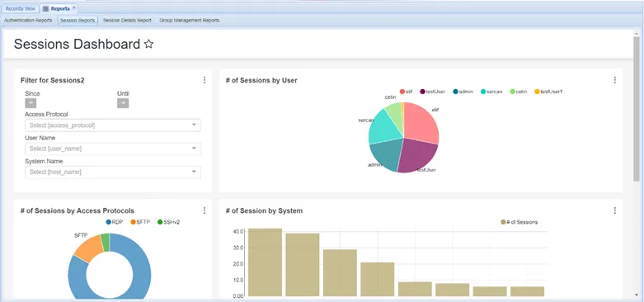This screenshot has height=302, width=644.
Task: Open Session Details Report
Action: (127, 20)
